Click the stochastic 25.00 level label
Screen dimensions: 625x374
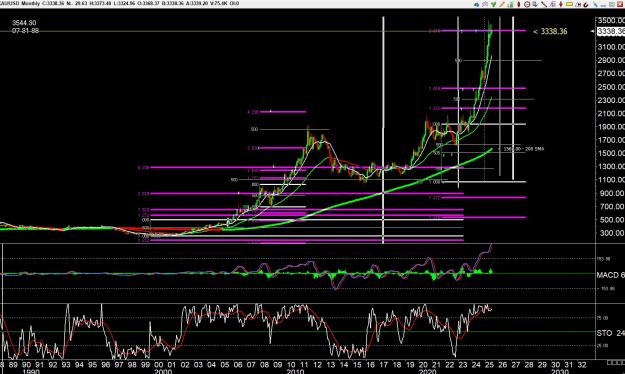(x=602, y=345)
